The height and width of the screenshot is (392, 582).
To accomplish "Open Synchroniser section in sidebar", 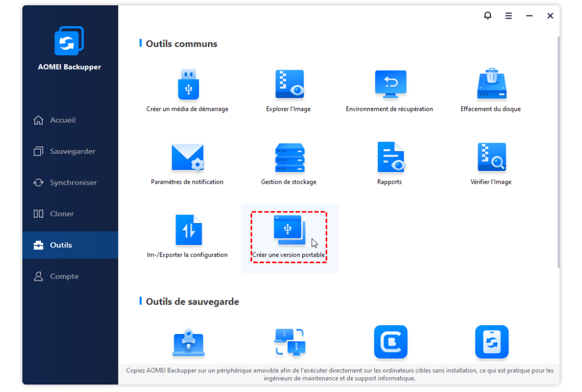I will tap(70, 183).
